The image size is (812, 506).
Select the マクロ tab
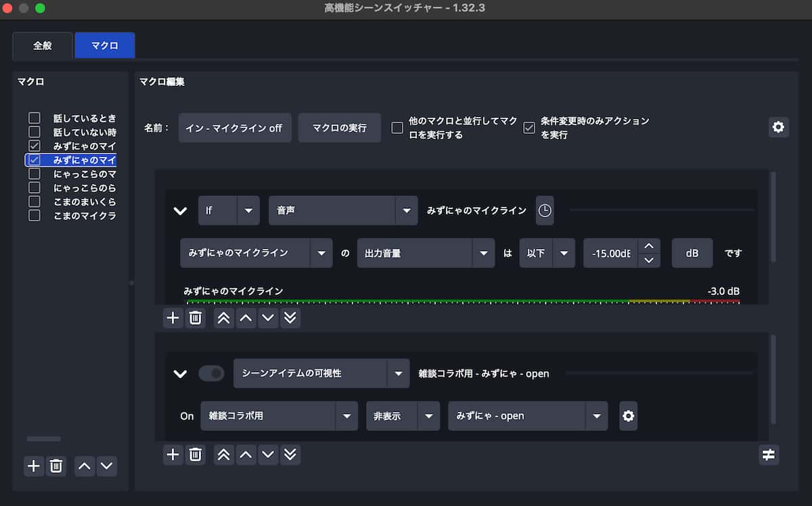tap(104, 45)
